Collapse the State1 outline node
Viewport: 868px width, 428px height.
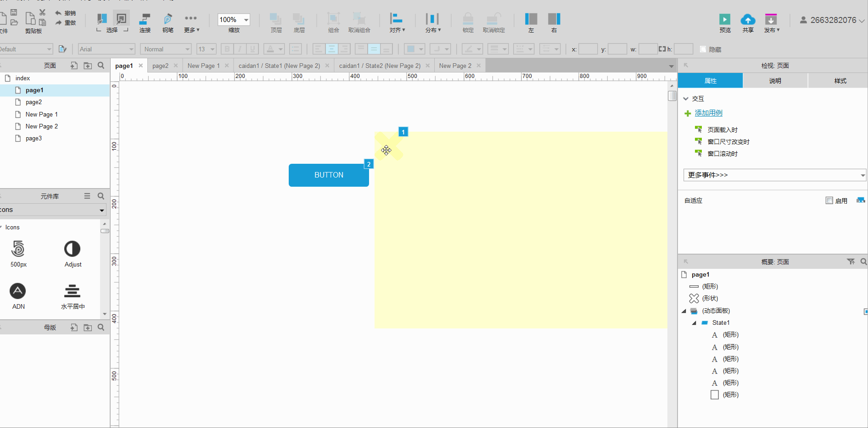point(694,323)
